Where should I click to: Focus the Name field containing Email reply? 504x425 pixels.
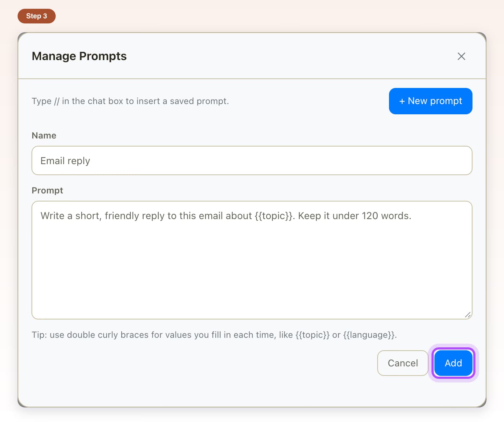(x=252, y=160)
